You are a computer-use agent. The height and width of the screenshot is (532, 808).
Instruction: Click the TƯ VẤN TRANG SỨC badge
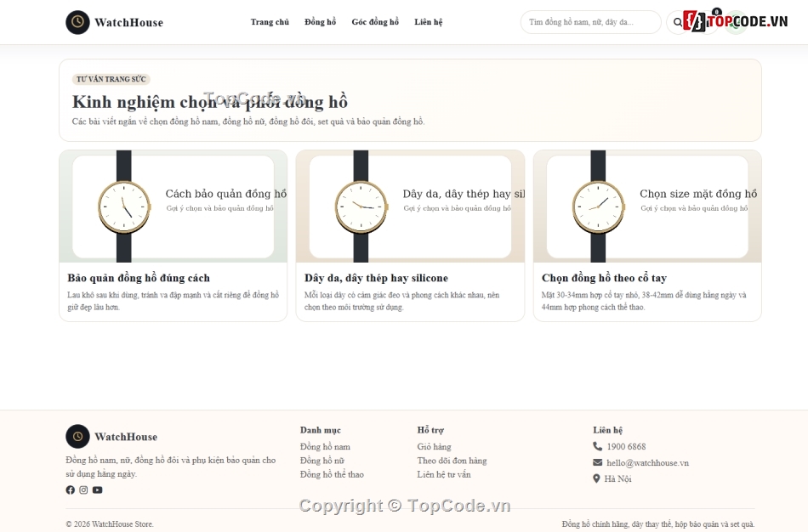[111, 79]
